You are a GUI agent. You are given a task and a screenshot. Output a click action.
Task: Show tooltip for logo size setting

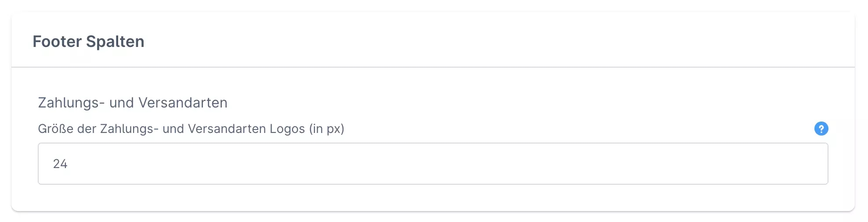pos(821,129)
